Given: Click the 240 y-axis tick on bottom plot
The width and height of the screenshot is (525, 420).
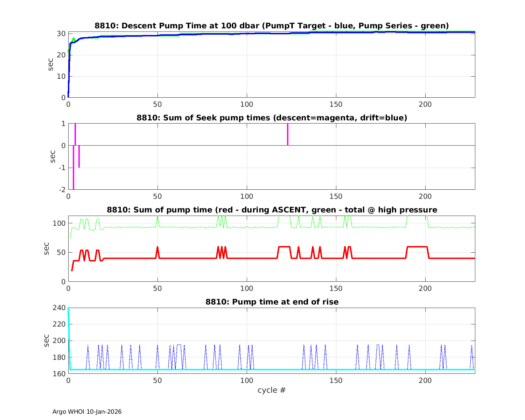Looking at the screenshot, I should point(60,308).
